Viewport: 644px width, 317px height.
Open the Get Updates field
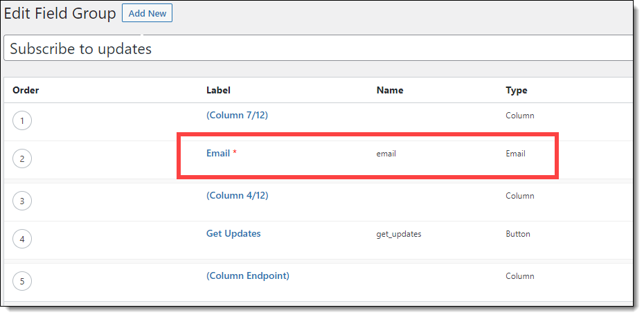click(233, 234)
